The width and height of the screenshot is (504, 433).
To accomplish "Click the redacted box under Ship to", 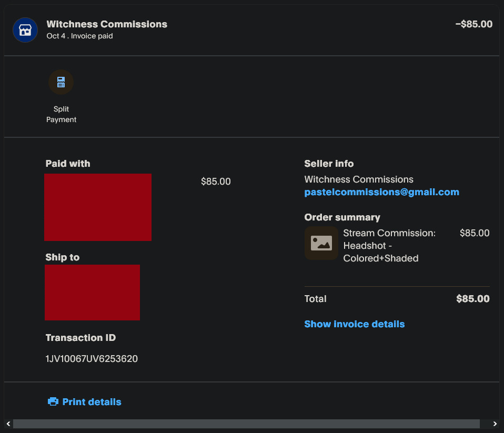I will [92, 293].
